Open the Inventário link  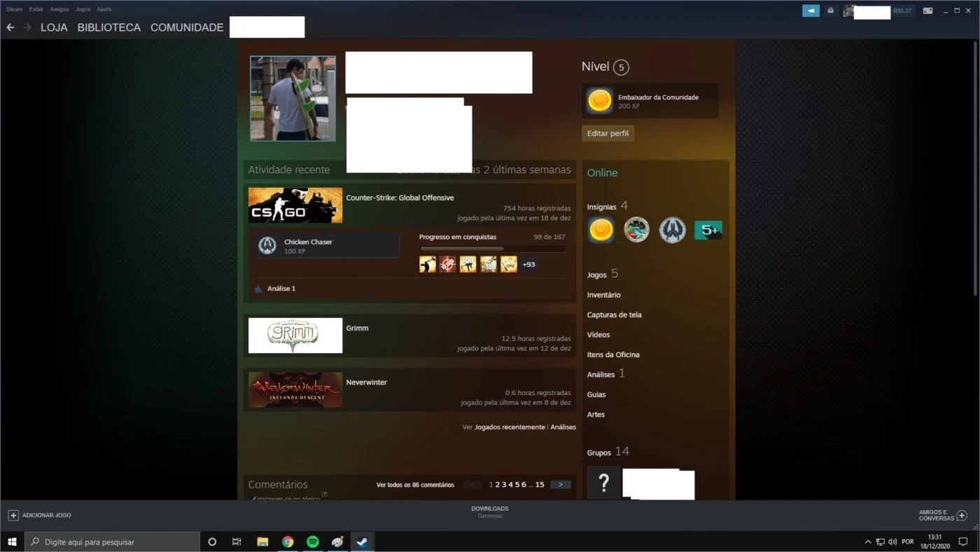tap(603, 295)
